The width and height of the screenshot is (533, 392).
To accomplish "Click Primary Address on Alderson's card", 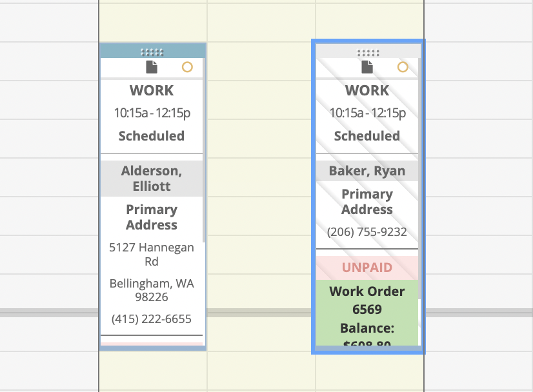I will click(152, 217).
